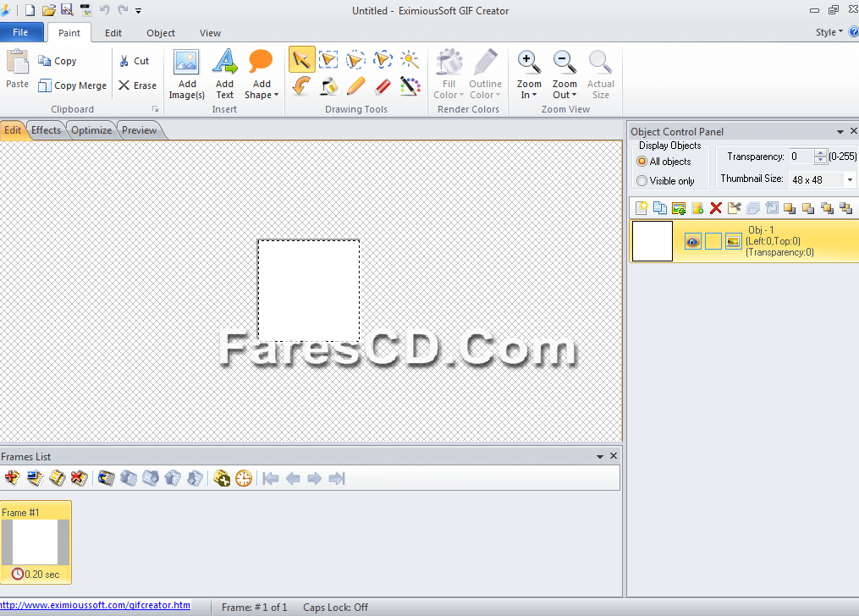Screen dimensions: 859x616
Task: Click the Erase button
Action: point(137,85)
